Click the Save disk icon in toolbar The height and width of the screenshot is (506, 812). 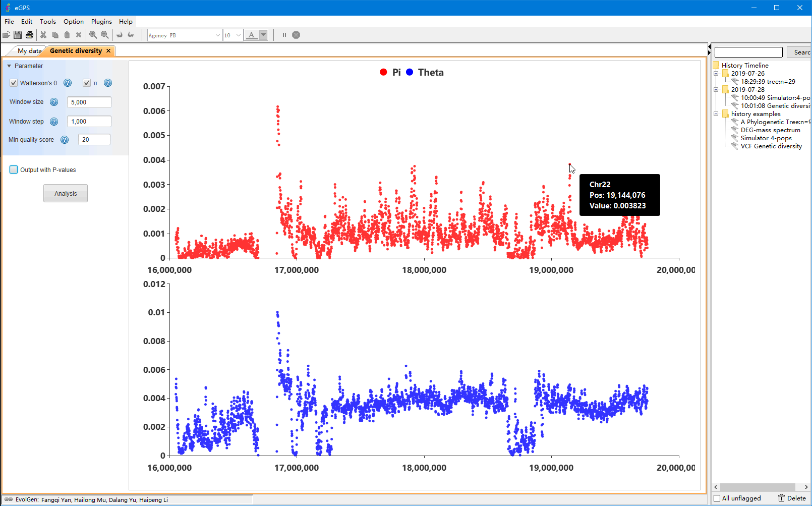point(18,35)
